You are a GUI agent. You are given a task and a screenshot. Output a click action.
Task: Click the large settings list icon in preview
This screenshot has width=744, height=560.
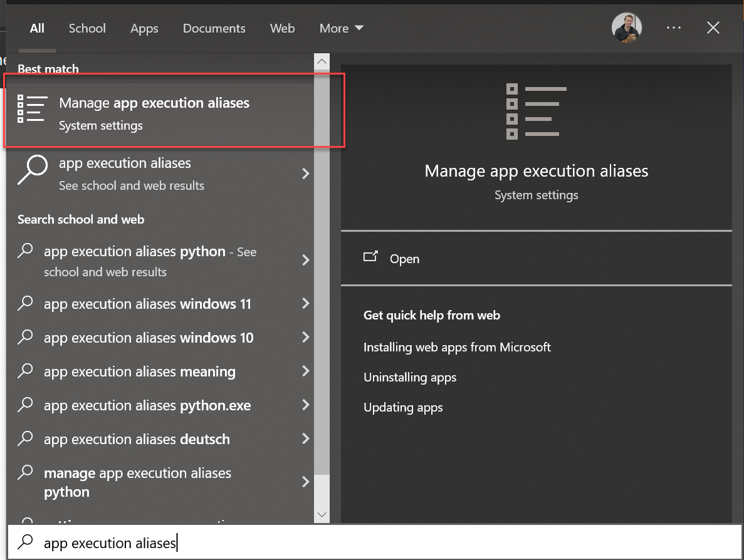[536, 111]
